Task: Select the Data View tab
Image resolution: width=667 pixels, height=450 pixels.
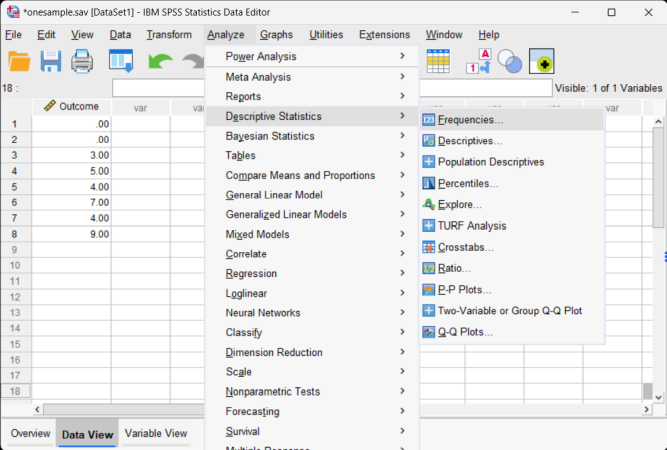Action: [x=88, y=434]
